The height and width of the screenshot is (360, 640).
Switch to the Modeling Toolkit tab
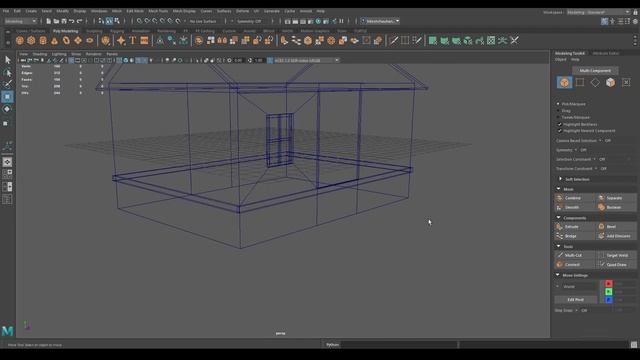570,53
